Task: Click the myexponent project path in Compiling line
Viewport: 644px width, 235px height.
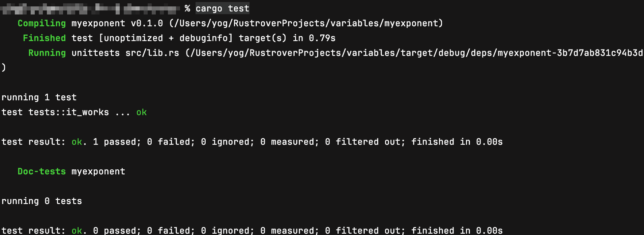Action: click(x=306, y=23)
